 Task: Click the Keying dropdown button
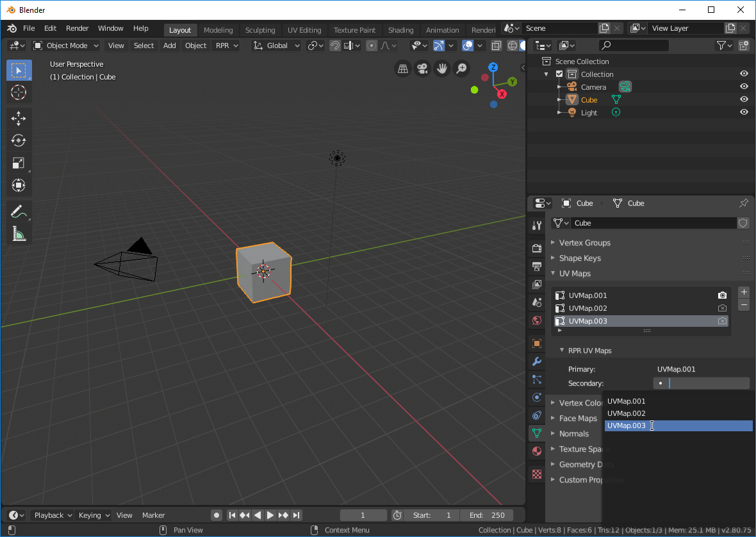point(94,515)
